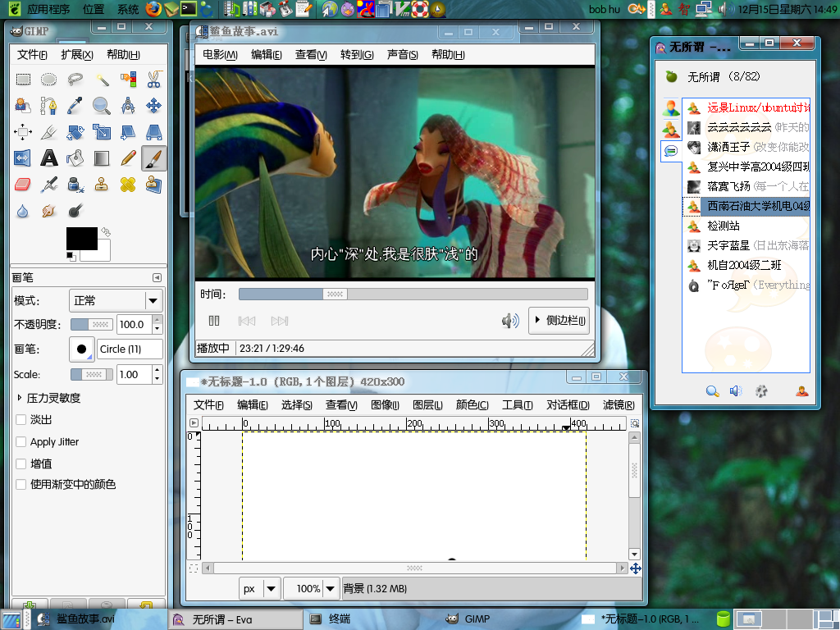Image resolution: width=840 pixels, height=630 pixels.
Task: Open Eva settings gear icon
Action: 761,391
